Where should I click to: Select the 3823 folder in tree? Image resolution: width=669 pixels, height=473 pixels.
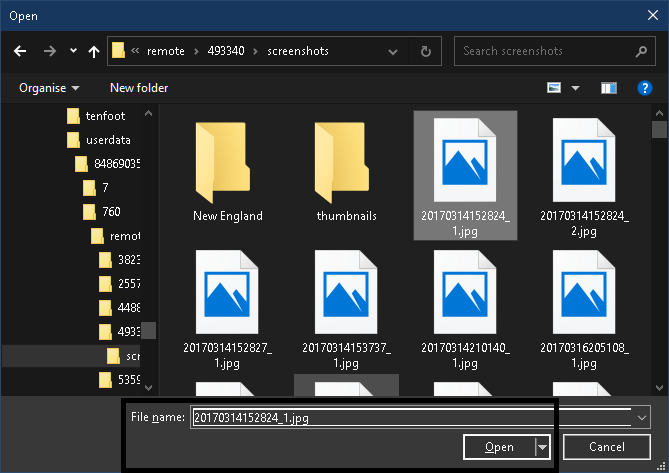click(x=119, y=260)
